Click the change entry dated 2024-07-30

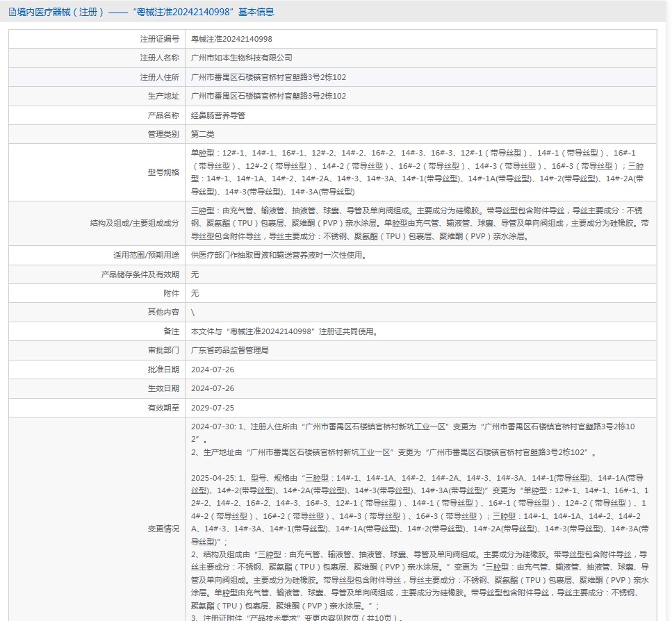[x=413, y=433]
